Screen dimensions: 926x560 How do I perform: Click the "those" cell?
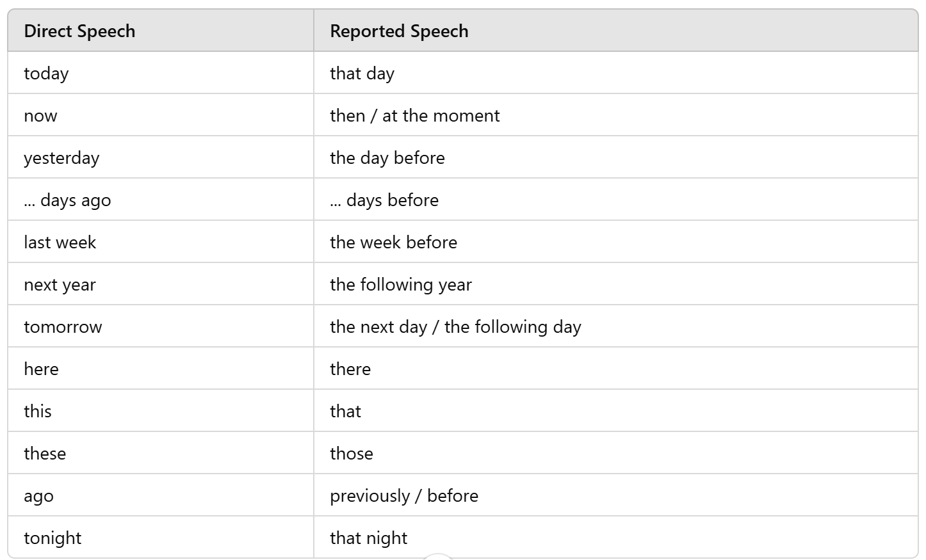(x=351, y=454)
